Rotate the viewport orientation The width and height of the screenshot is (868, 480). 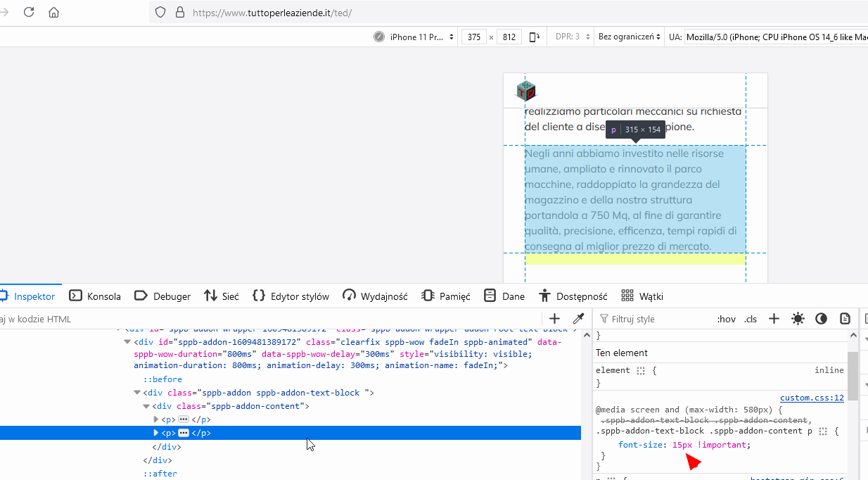(x=535, y=37)
